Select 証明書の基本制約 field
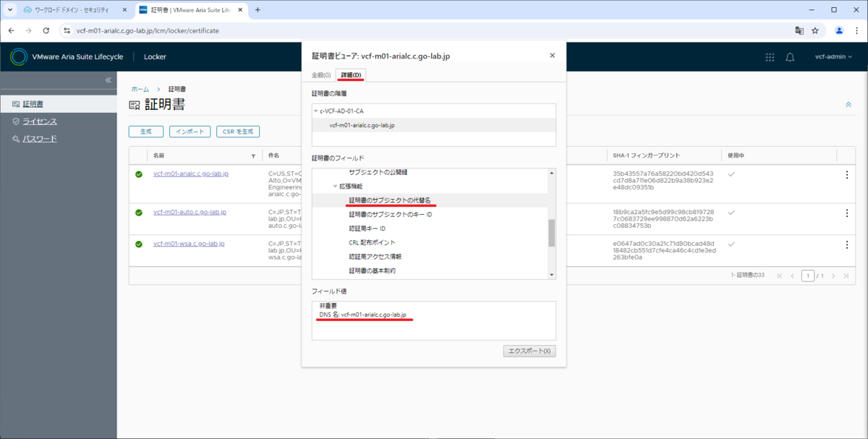This screenshot has height=439, width=868. (373, 270)
